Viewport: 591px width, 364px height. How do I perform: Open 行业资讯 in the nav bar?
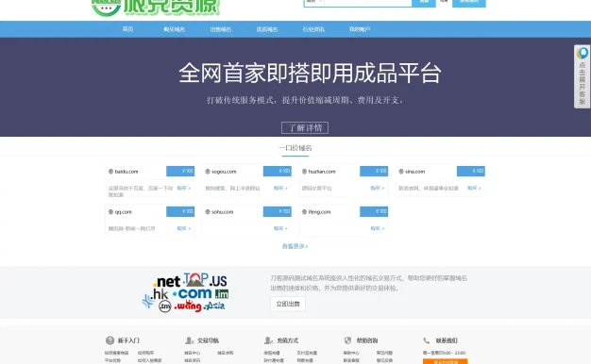coord(313,29)
